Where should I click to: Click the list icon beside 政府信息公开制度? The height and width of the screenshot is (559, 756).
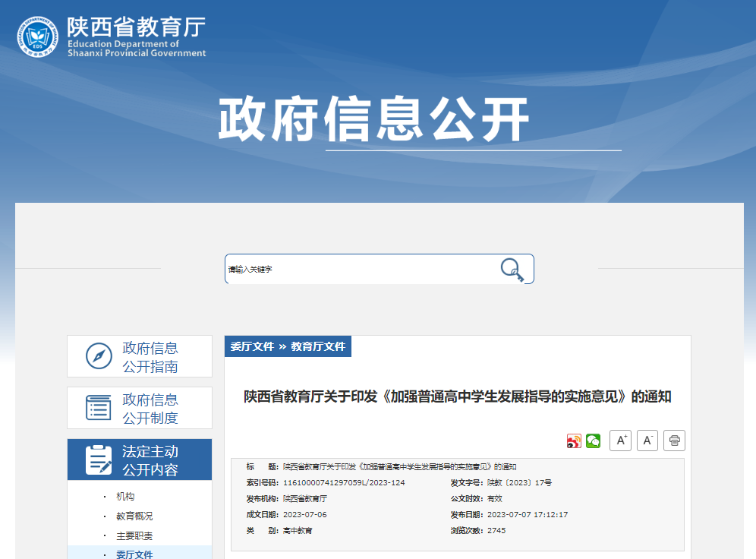(99, 408)
